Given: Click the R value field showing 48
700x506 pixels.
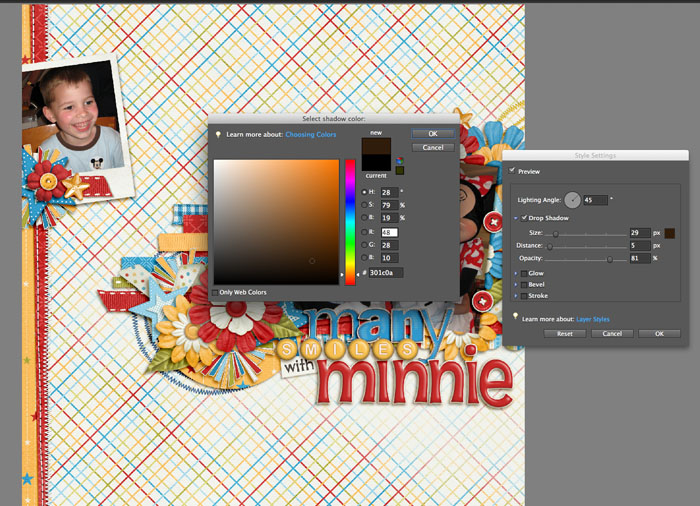Looking at the screenshot, I should pyautogui.click(x=389, y=233).
